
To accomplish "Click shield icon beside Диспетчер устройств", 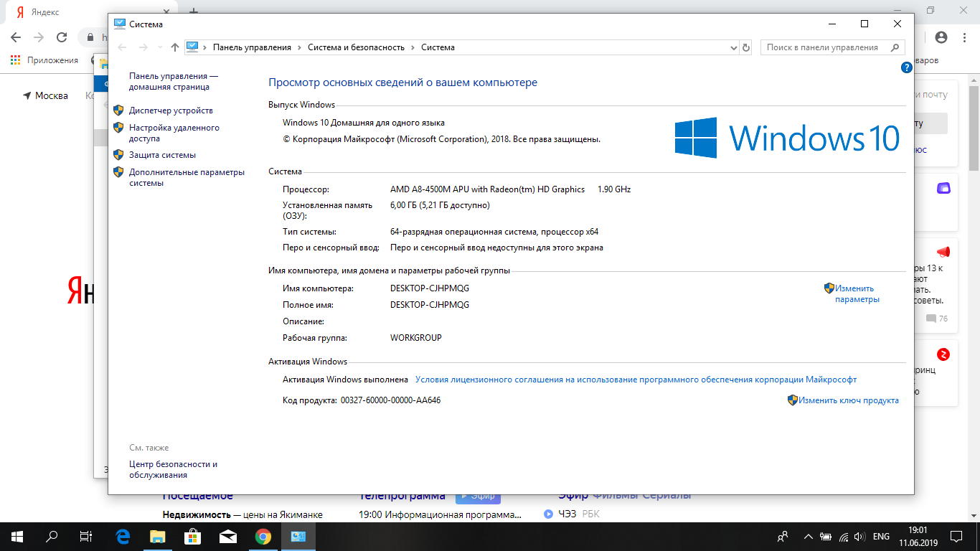I will pos(119,110).
